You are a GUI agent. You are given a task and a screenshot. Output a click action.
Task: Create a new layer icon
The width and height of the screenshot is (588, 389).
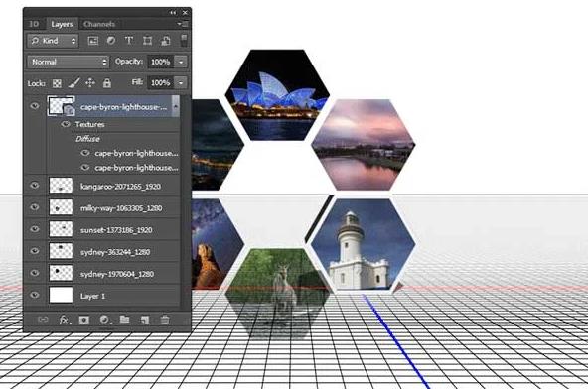coord(145,320)
